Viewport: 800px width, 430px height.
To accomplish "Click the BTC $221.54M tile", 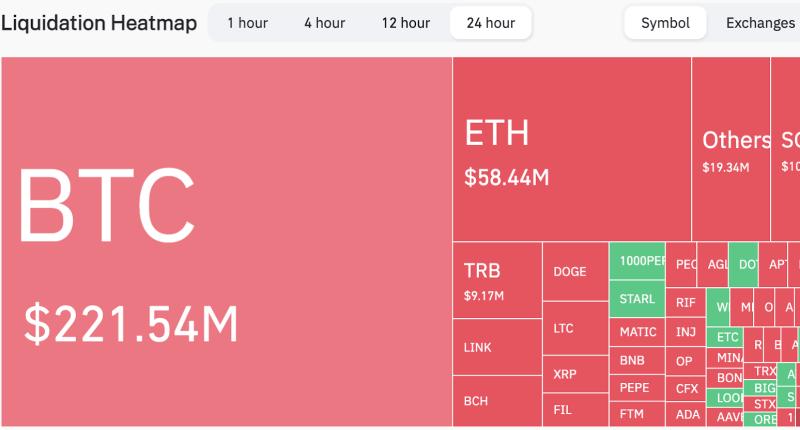I will (x=226, y=240).
